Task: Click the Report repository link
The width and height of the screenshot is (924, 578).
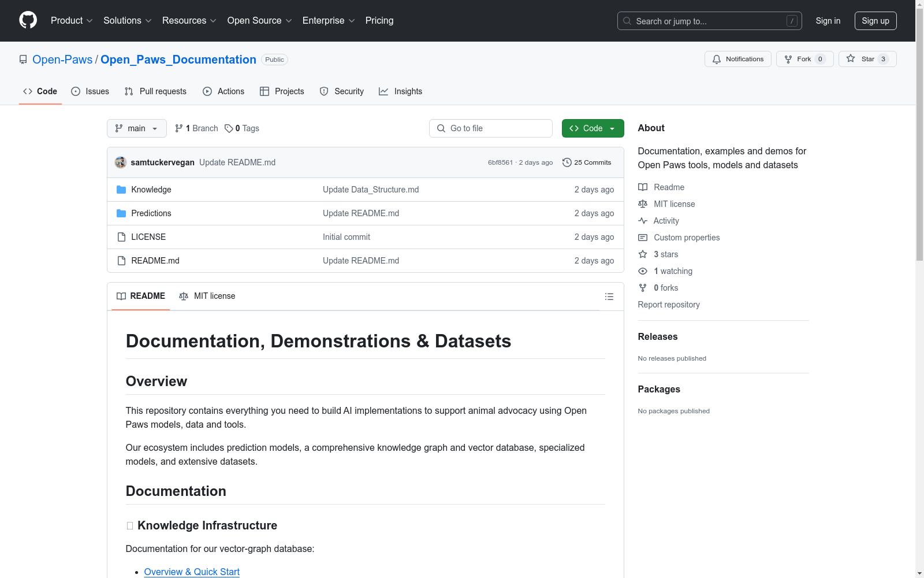Action: pos(669,305)
